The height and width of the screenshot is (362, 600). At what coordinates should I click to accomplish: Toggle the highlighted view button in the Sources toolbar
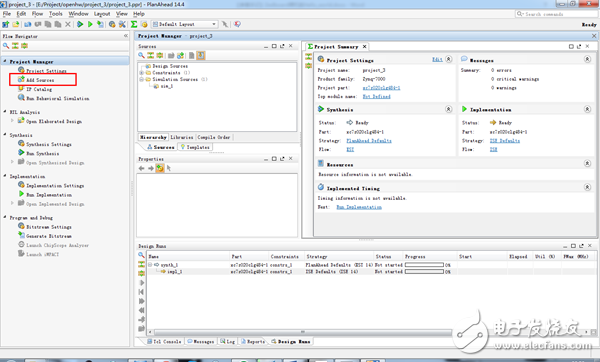click(201, 55)
